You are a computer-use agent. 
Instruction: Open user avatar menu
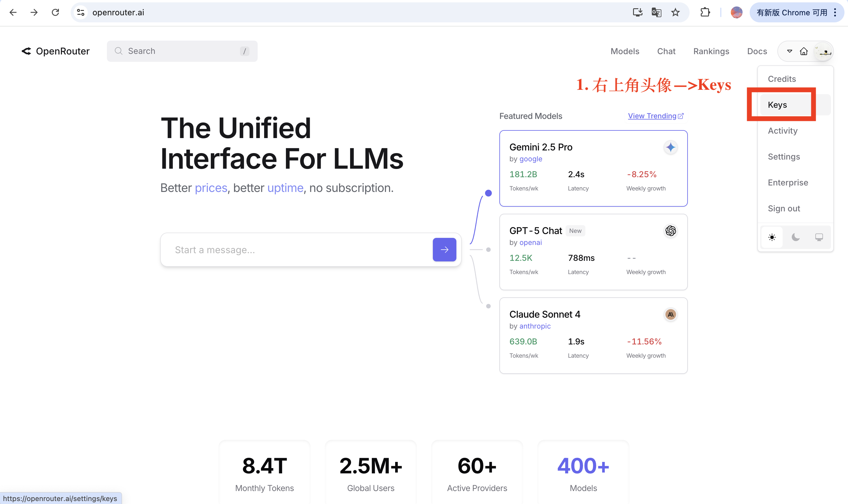[x=824, y=51]
